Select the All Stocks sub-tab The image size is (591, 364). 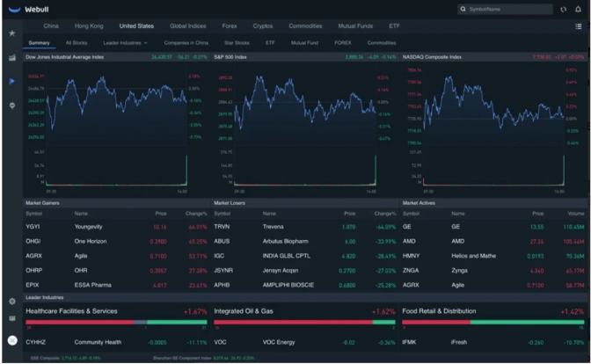77,43
